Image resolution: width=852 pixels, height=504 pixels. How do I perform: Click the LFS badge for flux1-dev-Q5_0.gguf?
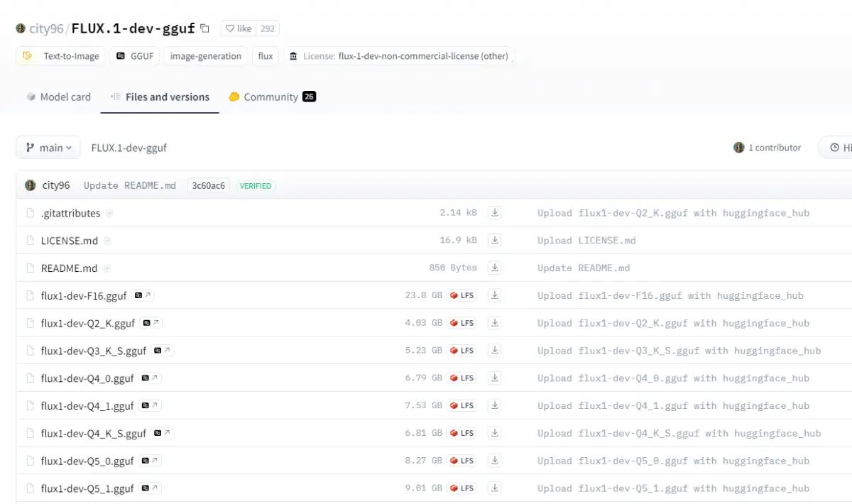(461, 461)
